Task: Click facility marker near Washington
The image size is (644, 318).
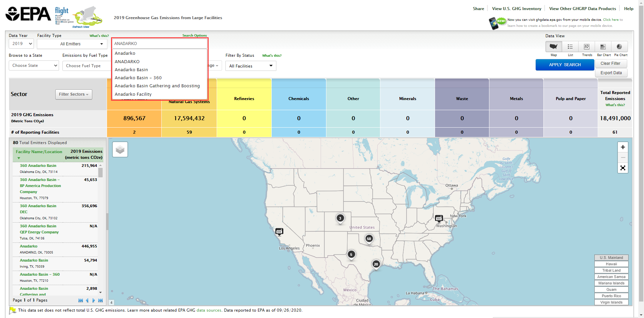Action: click(439, 219)
